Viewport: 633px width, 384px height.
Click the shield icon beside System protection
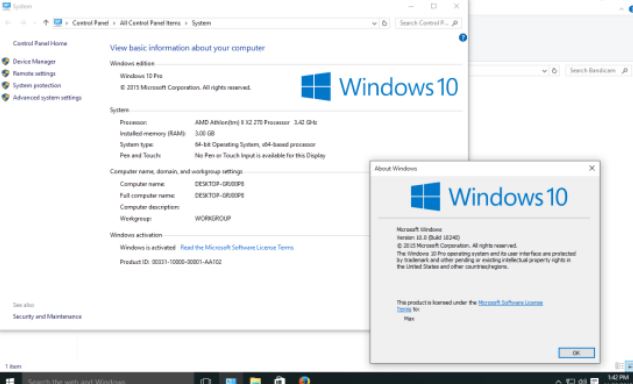pyautogui.click(x=6, y=86)
